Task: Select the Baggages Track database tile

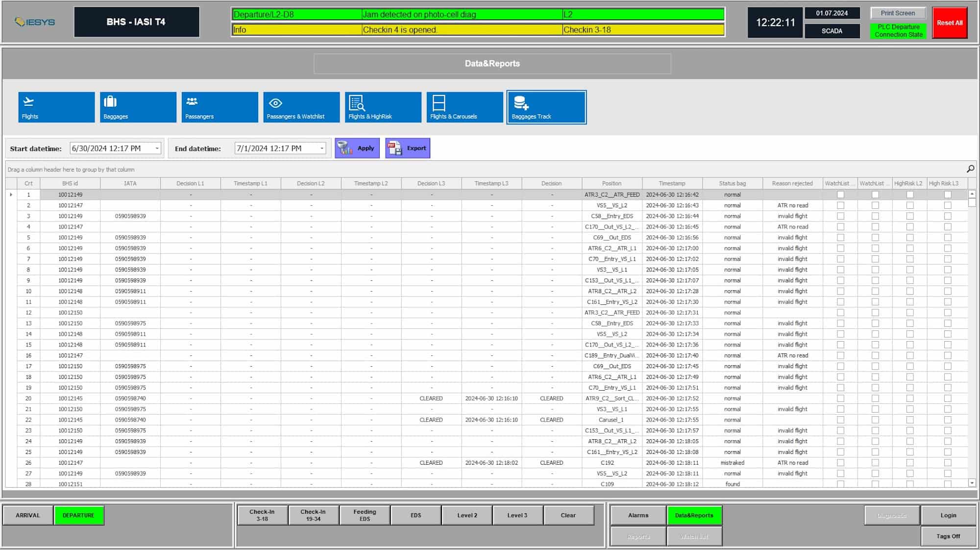Action: click(x=546, y=107)
